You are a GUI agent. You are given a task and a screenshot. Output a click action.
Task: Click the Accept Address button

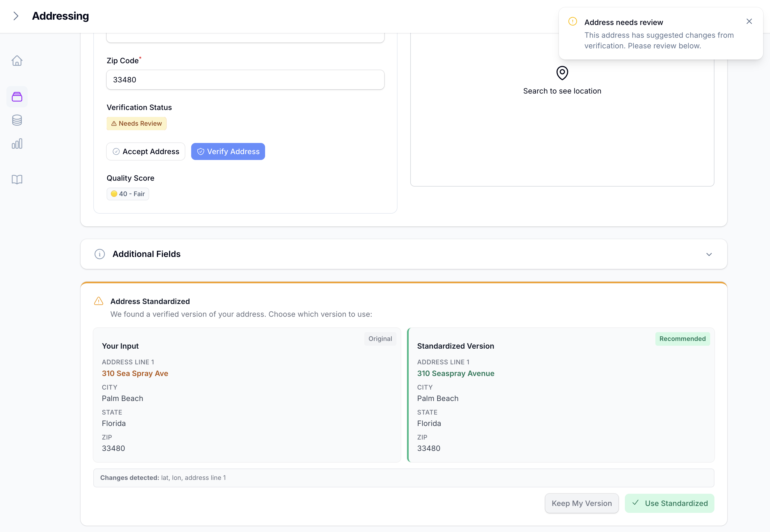146,151
